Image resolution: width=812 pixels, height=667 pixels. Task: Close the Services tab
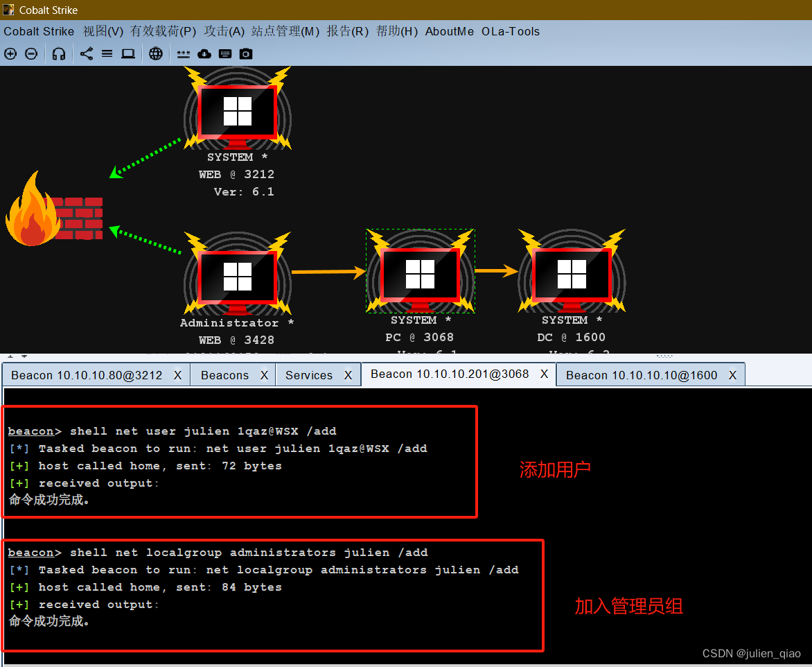pos(348,375)
